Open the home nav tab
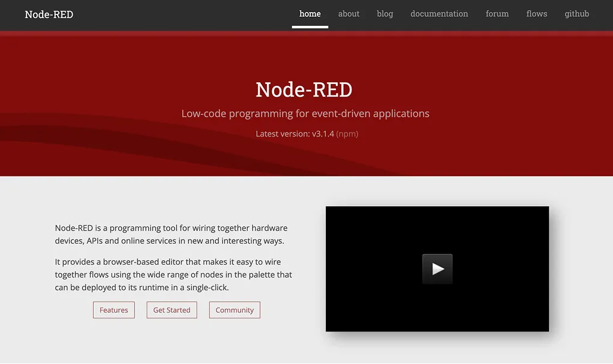The width and height of the screenshot is (613, 364). pos(310,14)
